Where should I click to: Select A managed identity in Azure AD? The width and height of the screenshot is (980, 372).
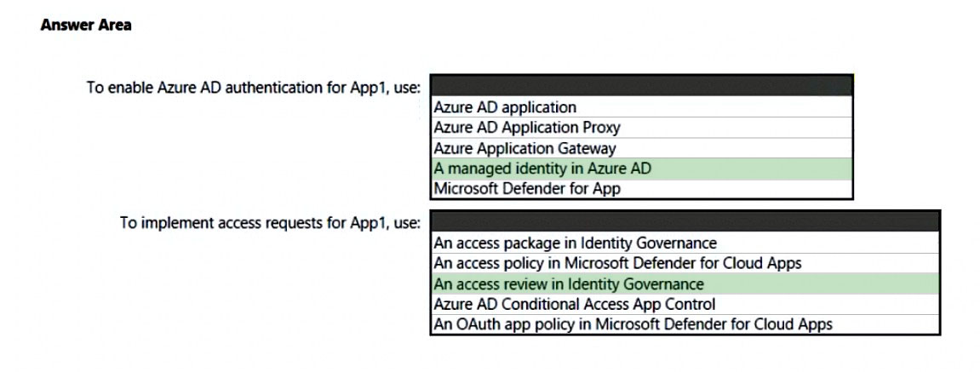click(x=641, y=169)
